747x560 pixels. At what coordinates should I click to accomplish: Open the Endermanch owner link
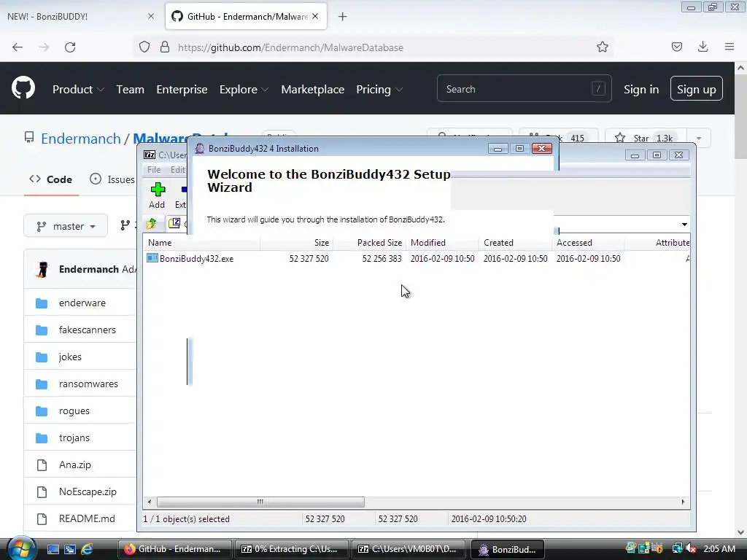81,139
